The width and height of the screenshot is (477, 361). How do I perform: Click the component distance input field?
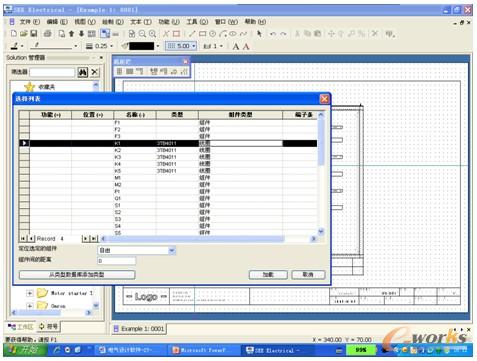[x=117, y=261]
